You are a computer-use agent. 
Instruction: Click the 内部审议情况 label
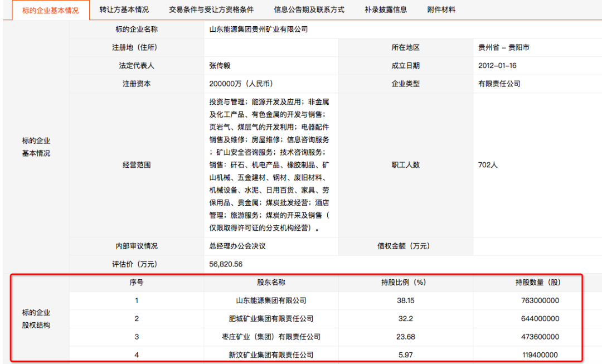137,246
